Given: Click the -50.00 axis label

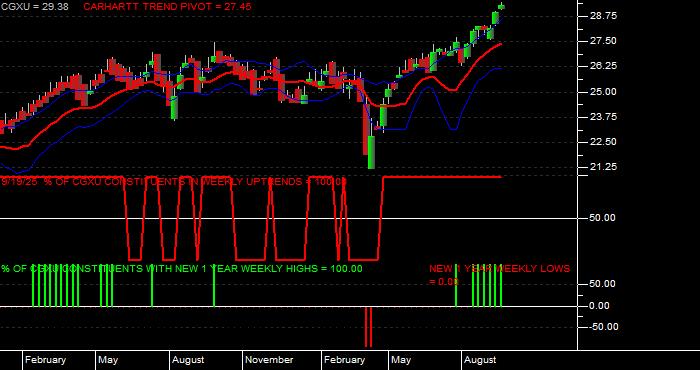Looking at the screenshot, I should [603, 327].
